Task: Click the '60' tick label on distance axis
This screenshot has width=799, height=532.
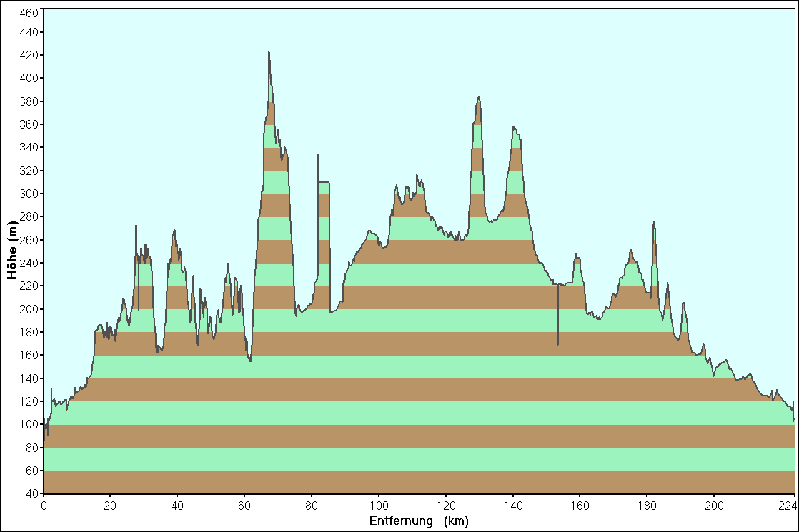Action: [x=244, y=506]
